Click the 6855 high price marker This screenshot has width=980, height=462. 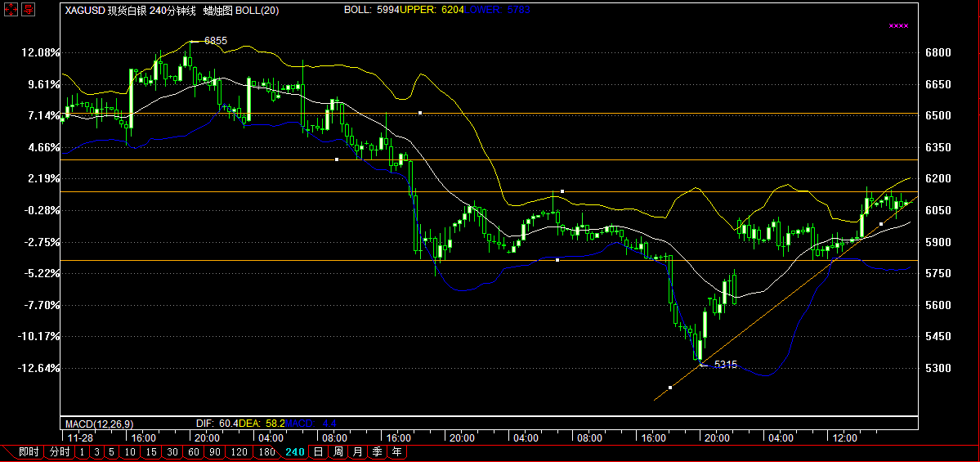point(215,40)
